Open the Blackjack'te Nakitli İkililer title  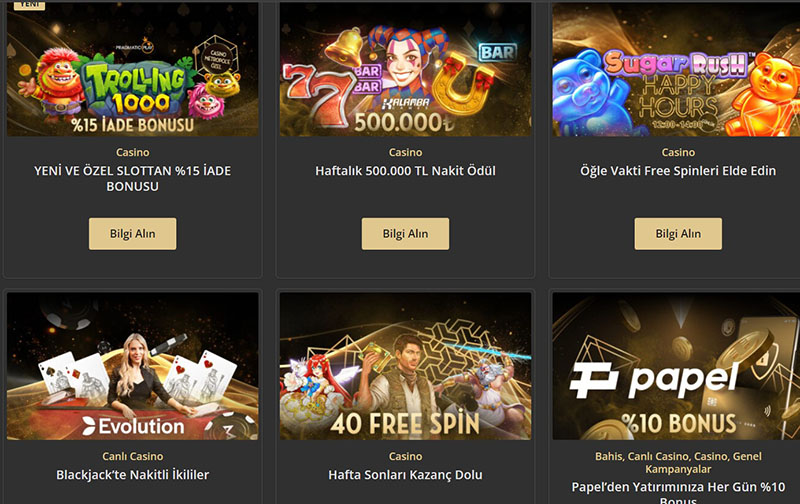click(x=133, y=475)
